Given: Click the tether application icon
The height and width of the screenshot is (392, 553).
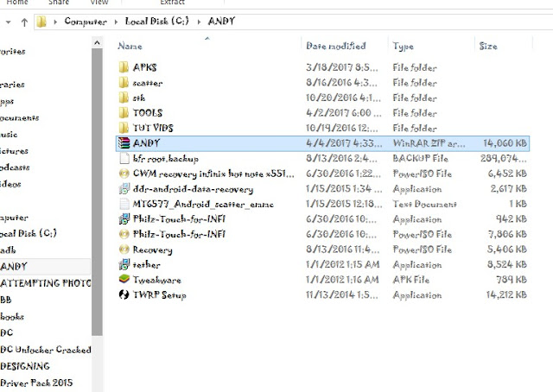Looking at the screenshot, I should click(124, 264).
